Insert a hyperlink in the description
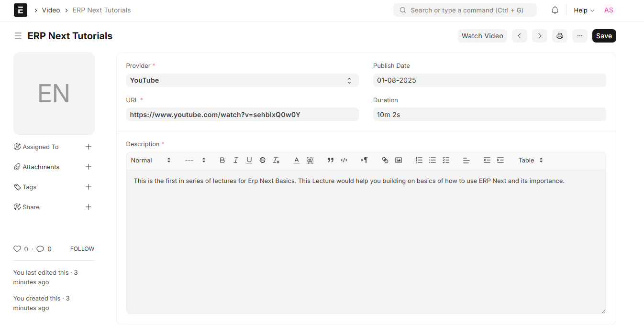This screenshot has height=333, width=644. 385,160
